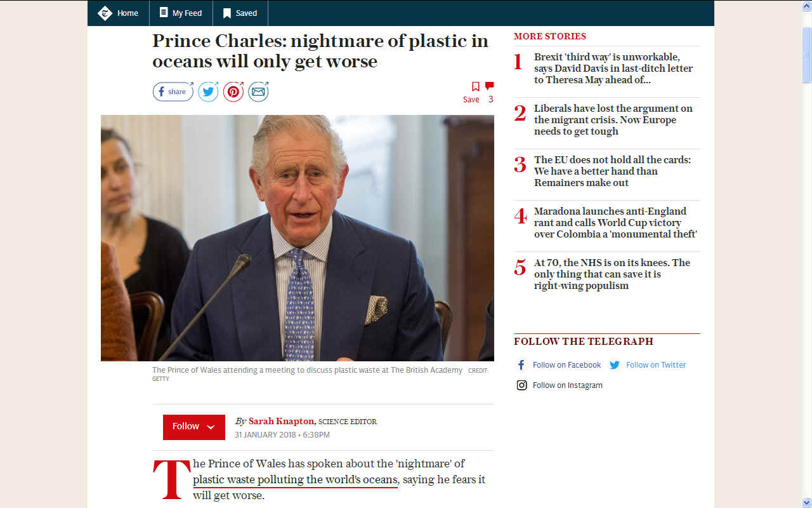Screen dimensions: 812x508
Task: Open comments via the speech bubble icon
Action: 489,86
